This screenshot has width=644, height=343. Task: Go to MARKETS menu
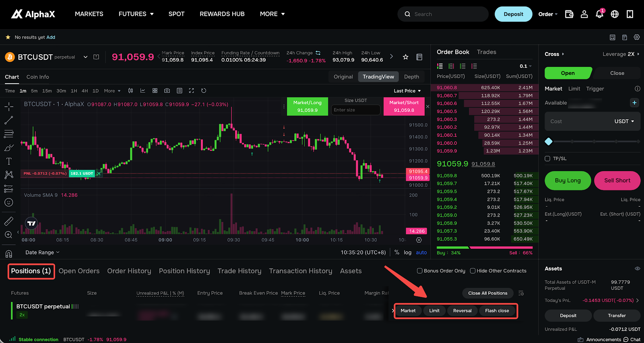pyautogui.click(x=89, y=14)
